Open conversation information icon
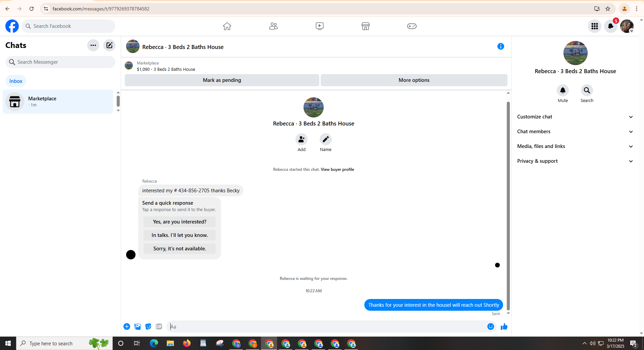The width and height of the screenshot is (644, 350). tap(501, 47)
